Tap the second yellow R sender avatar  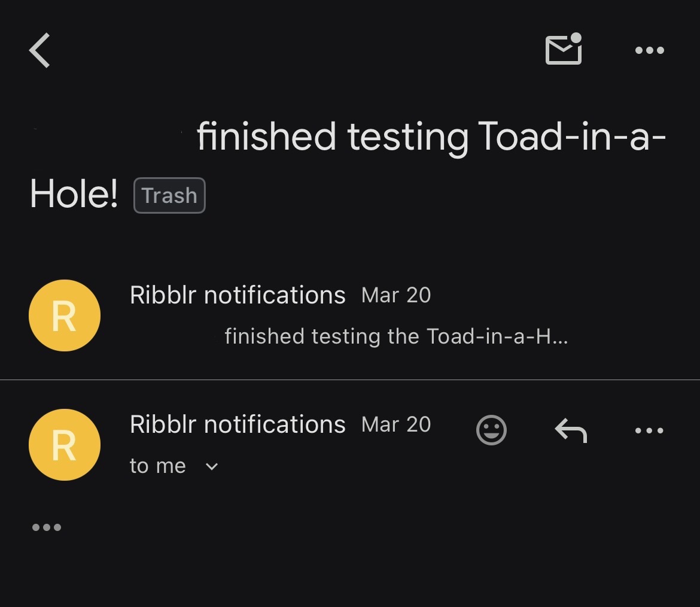tap(65, 445)
